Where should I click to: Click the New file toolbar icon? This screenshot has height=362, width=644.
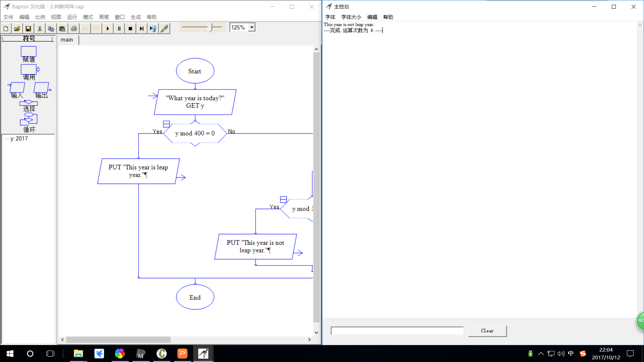point(6,28)
